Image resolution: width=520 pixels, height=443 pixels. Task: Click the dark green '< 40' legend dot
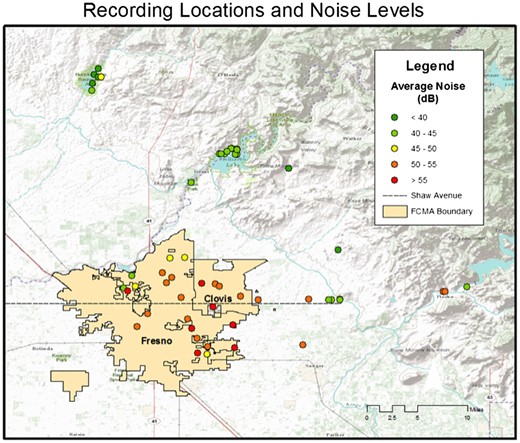click(x=395, y=117)
